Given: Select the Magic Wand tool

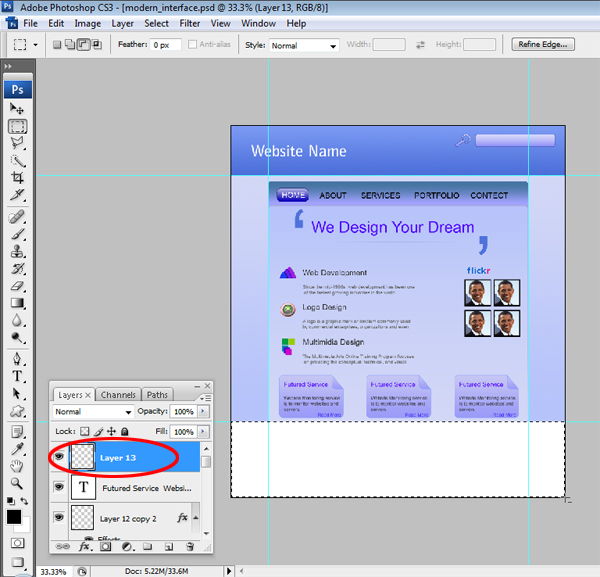Looking at the screenshot, I should coord(17,161).
